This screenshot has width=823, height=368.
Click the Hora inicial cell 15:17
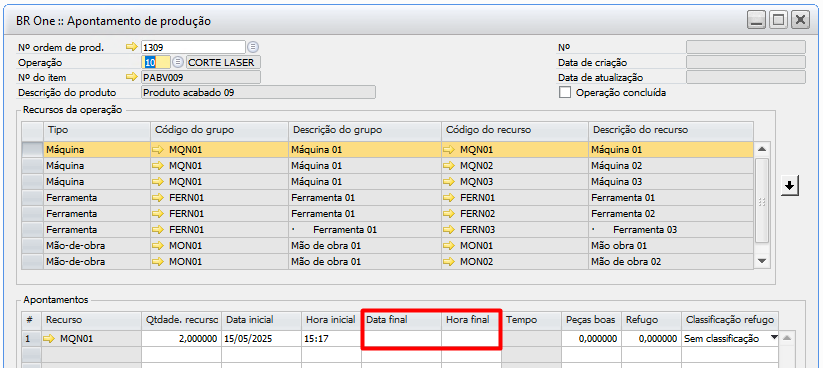click(x=331, y=339)
